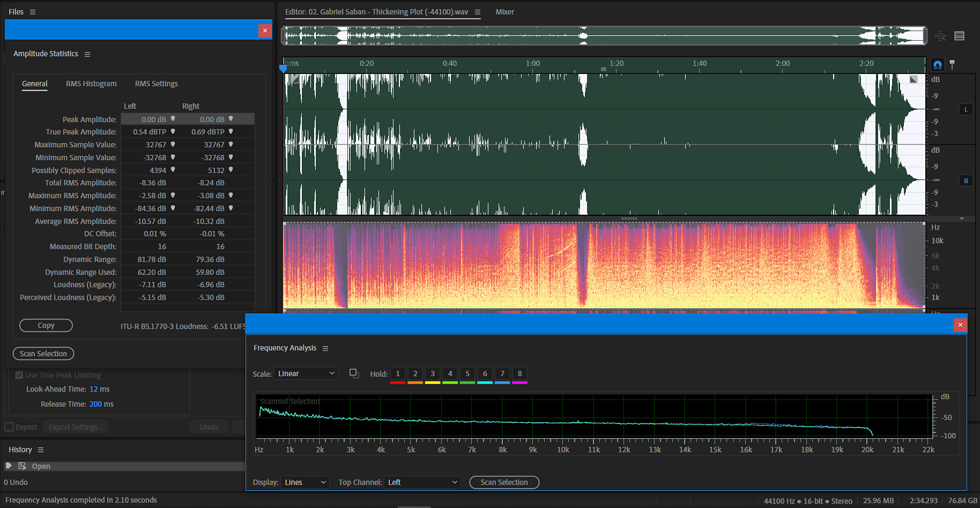Click the playhead marker at the timeline start
This screenshot has height=508, width=980.
tap(283, 69)
